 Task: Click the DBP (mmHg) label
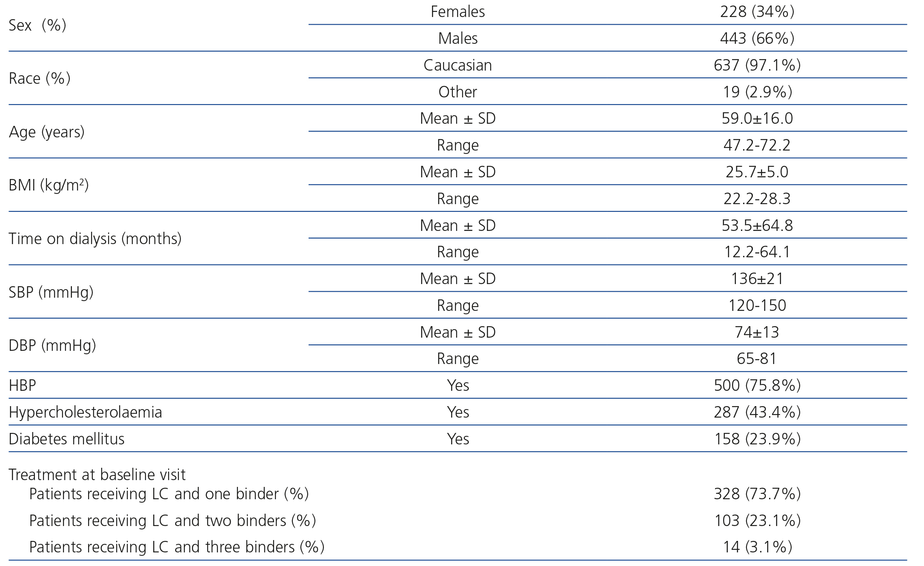[x=52, y=346]
